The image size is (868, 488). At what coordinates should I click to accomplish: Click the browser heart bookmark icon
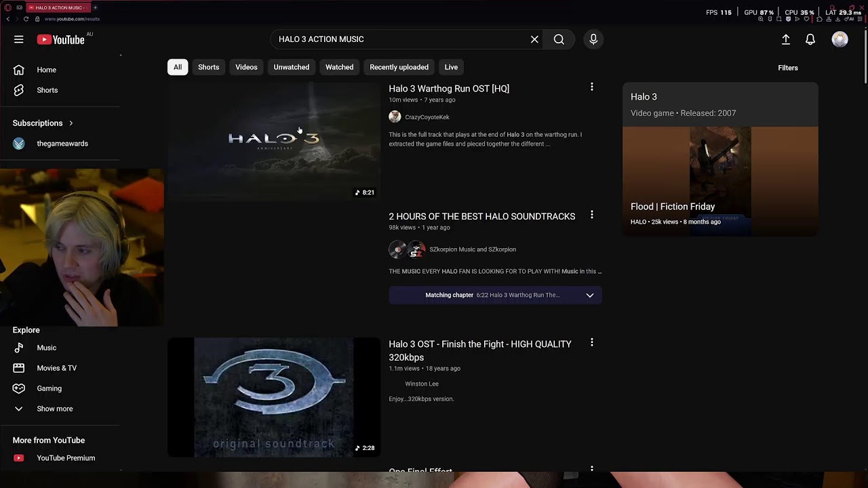click(806, 19)
